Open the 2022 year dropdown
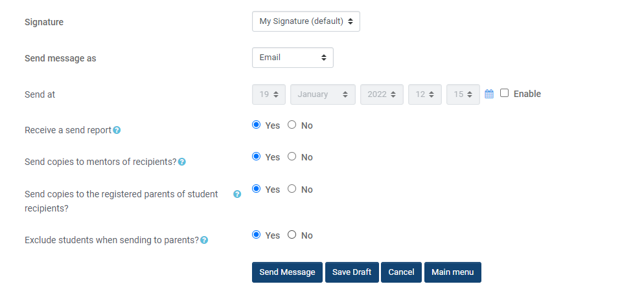The width and height of the screenshot is (644, 293). point(382,94)
